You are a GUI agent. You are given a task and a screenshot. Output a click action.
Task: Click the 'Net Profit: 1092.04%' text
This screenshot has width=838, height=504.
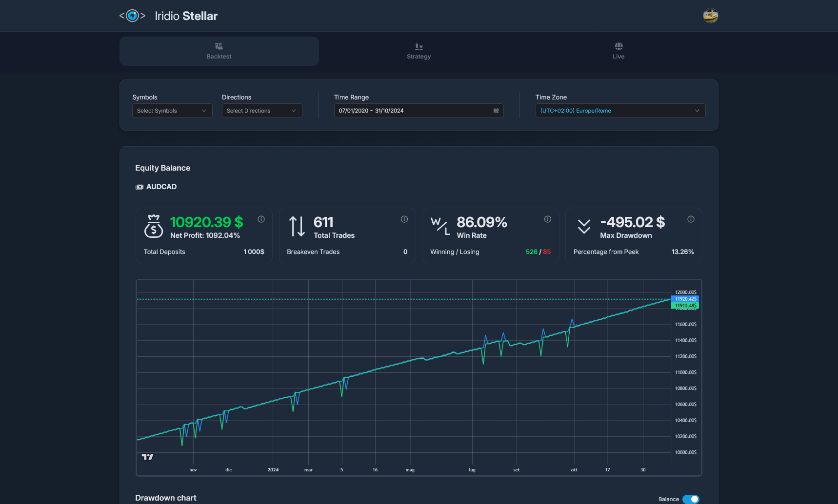click(205, 235)
